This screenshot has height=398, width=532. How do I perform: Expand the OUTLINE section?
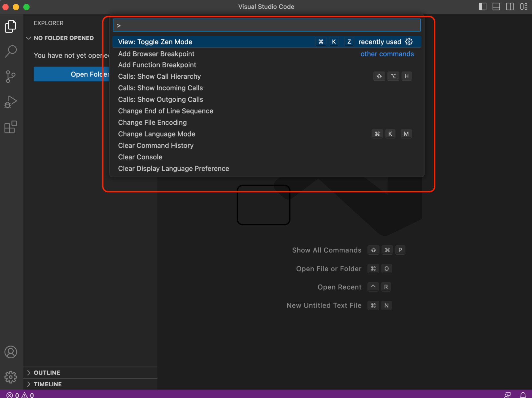[x=90, y=372]
